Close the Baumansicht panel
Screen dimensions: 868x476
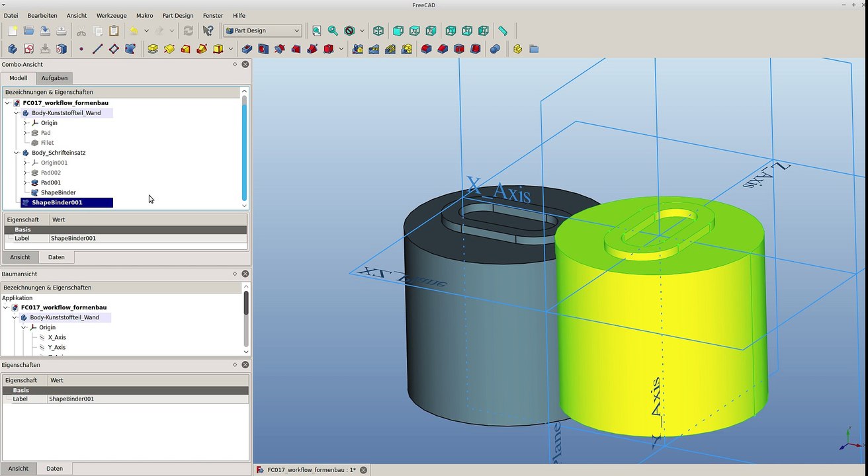click(x=245, y=274)
